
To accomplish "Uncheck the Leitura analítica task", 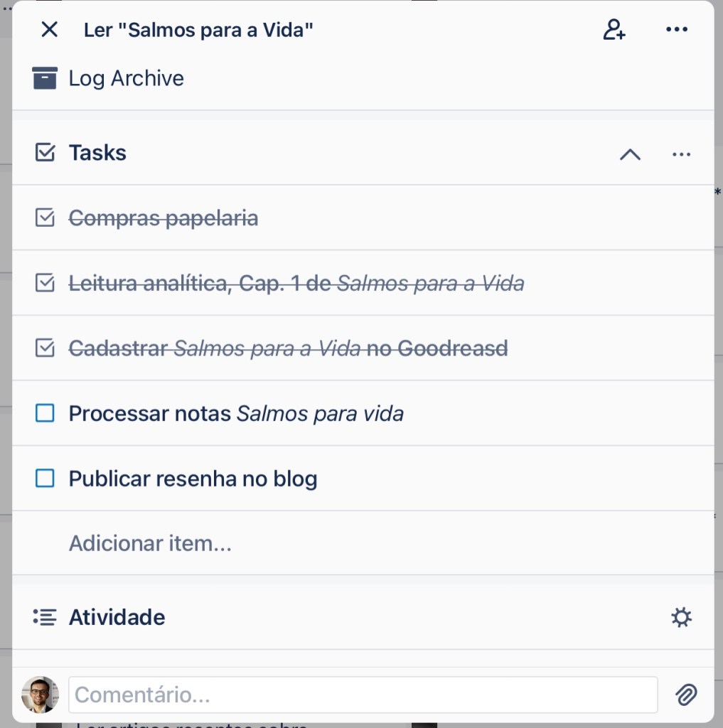I will pos(45,284).
